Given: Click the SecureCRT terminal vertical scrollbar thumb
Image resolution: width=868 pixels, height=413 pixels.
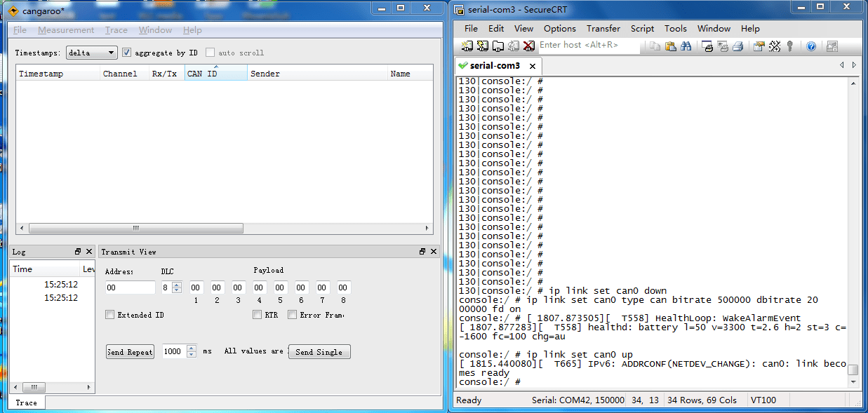Looking at the screenshot, I should (x=853, y=370).
